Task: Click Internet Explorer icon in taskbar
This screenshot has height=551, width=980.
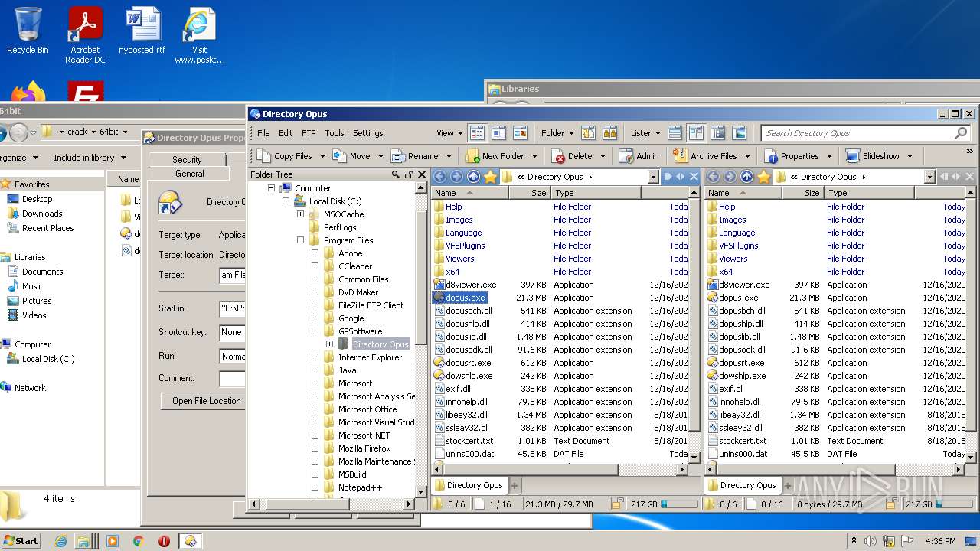Action: point(60,541)
